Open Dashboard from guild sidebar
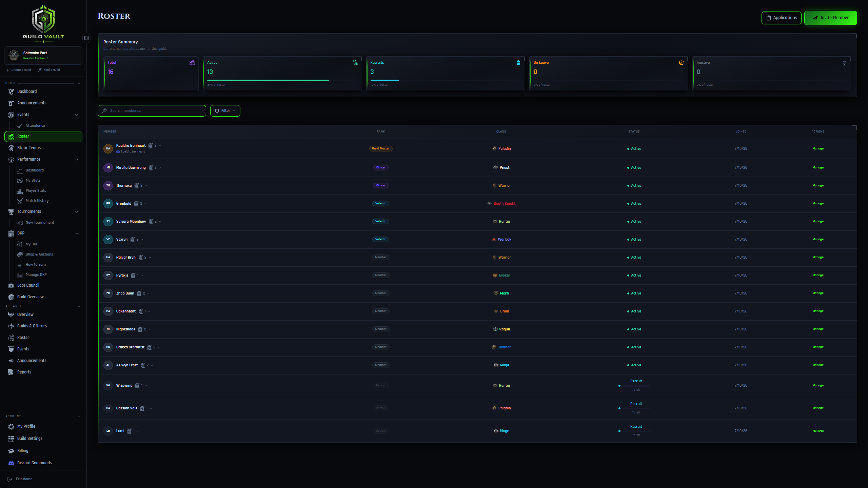 coord(43,91)
